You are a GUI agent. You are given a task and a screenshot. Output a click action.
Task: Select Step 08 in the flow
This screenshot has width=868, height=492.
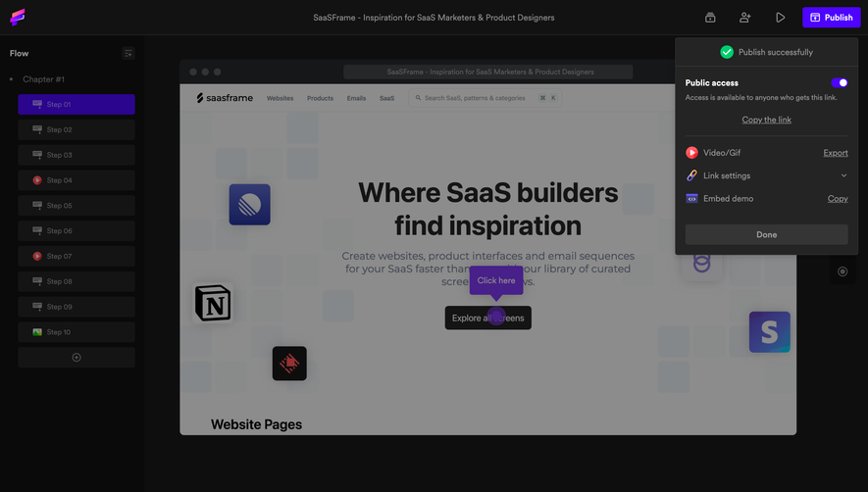click(77, 281)
